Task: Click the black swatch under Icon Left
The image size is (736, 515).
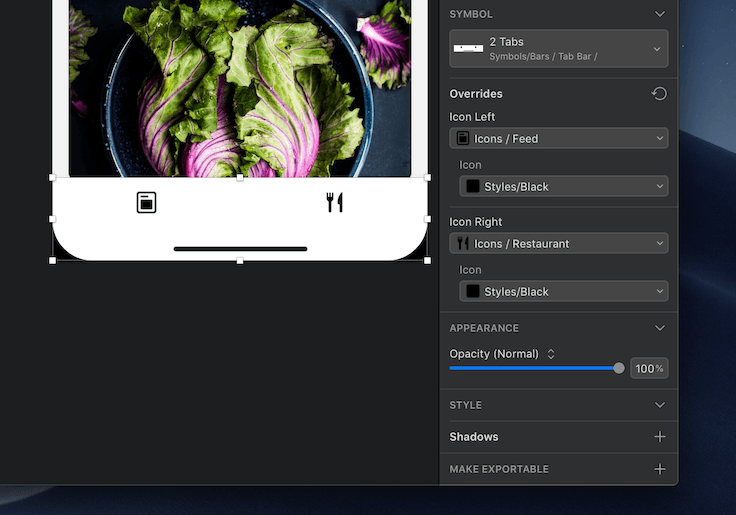Action: point(473,186)
